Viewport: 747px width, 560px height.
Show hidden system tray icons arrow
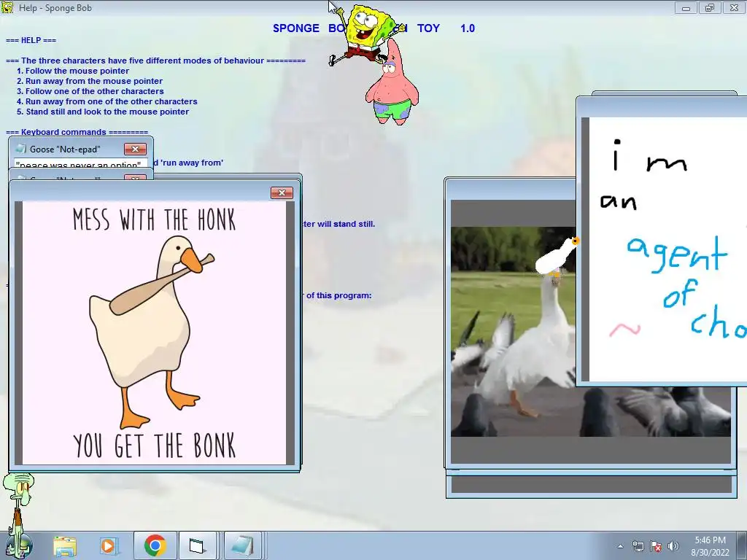(x=620, y=546)
